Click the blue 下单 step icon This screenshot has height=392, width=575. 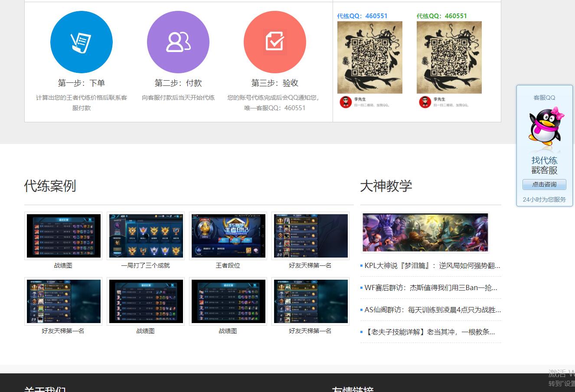pos(82,42)
